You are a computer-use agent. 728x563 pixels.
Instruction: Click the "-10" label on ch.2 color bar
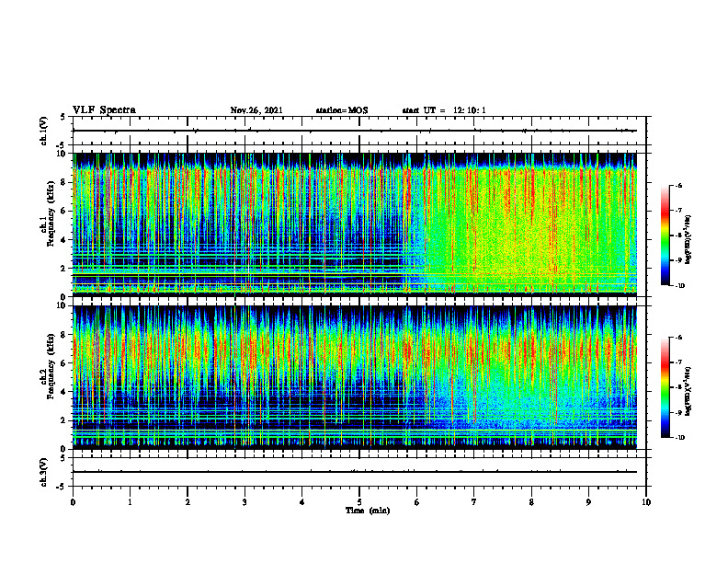tap(679, 438)
